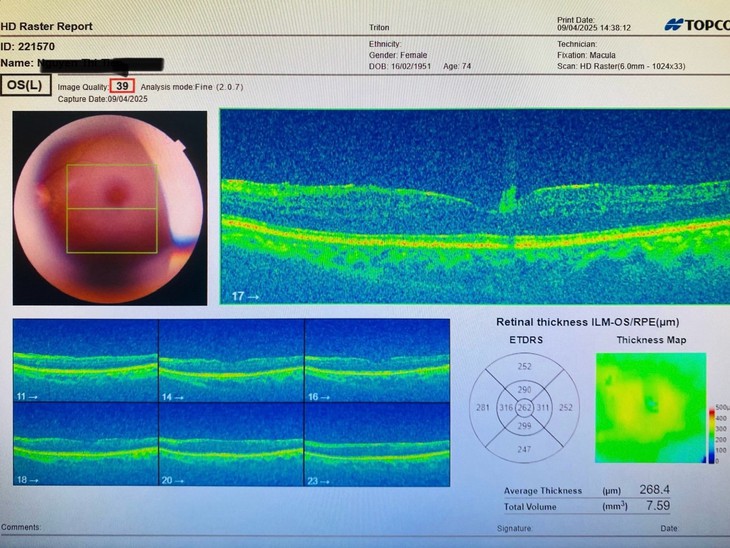Image resolution: width=730 pixels, height=548 pixels.
Task: Click the Topcon logo in header
Action: pos(697,25)
